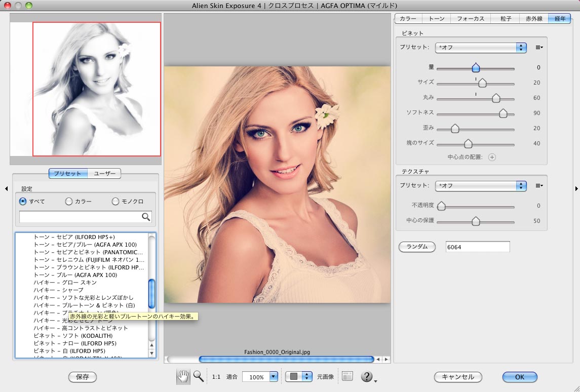
Task: Open the vignette preset options menu icon
Action: 539,47
